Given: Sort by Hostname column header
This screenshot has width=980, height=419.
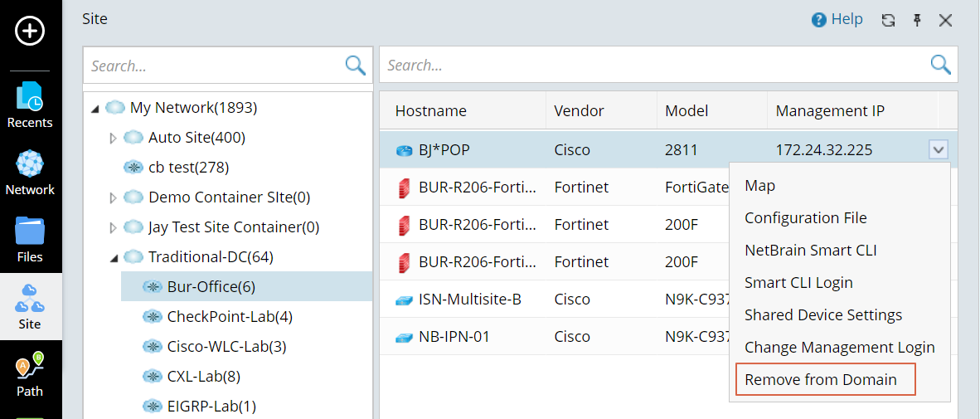Looking at the screenshot, I should [430, 111].
